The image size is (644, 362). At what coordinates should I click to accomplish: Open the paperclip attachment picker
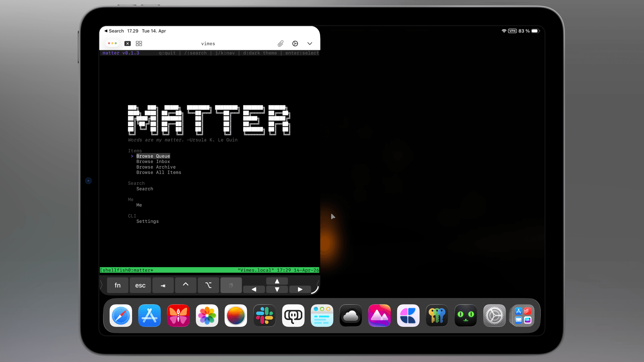(280, 43)
